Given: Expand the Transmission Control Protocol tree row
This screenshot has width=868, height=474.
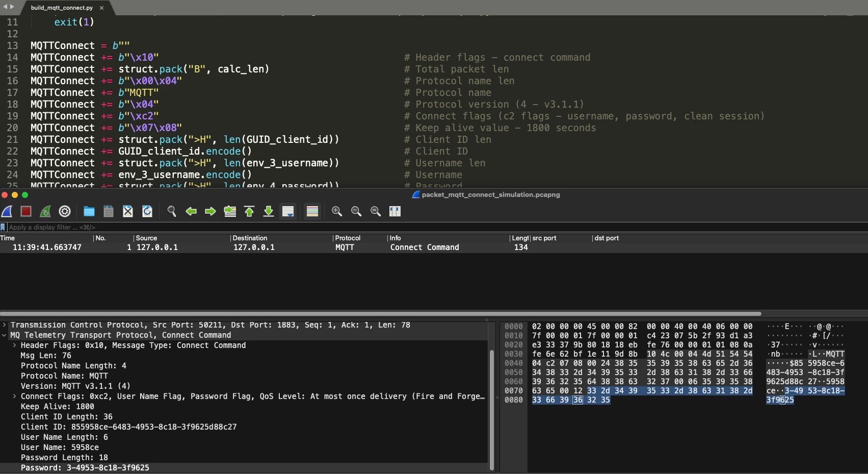Looking at the screenshot, I should (5, 325).
